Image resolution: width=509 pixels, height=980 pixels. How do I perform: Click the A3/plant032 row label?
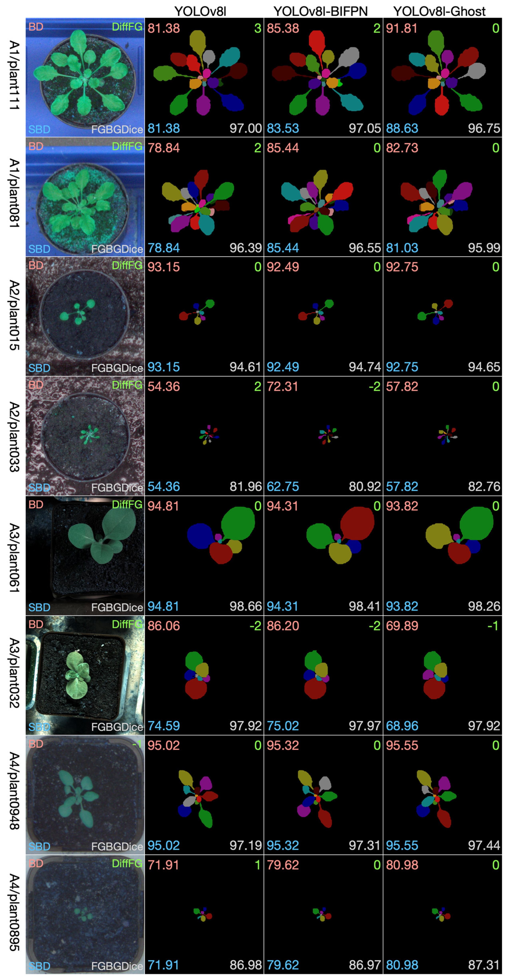coord(14,673)
